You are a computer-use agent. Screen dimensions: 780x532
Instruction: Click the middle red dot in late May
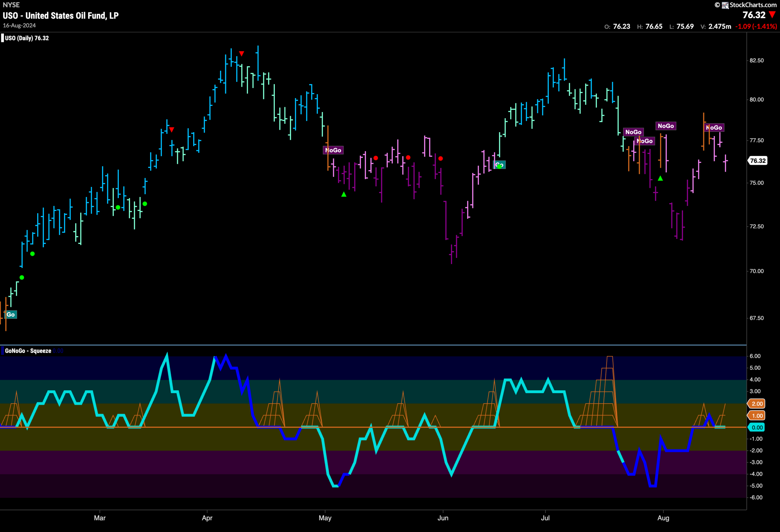click(x=408, y=157)
